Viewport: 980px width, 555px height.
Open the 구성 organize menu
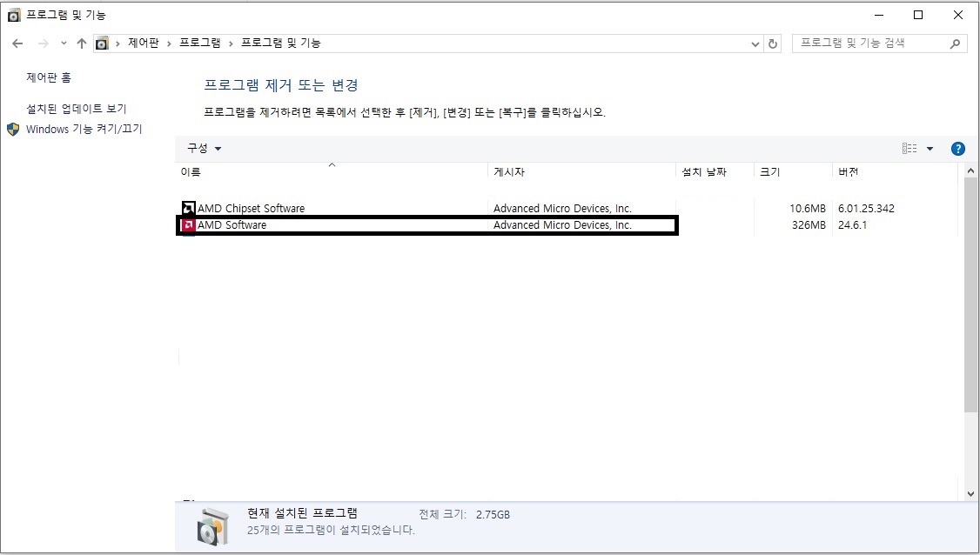click(x=205, y=148)
